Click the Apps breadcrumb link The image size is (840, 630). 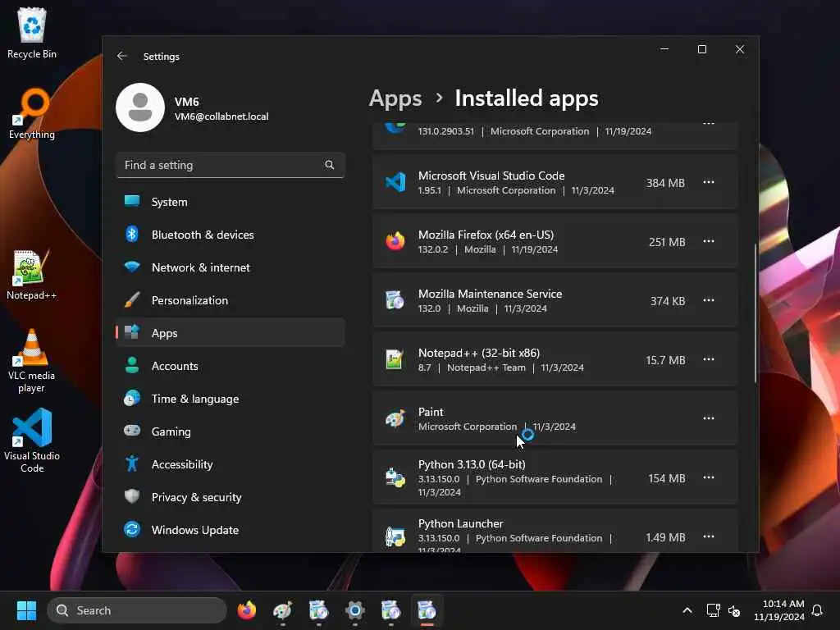click(x=395, y=98)
